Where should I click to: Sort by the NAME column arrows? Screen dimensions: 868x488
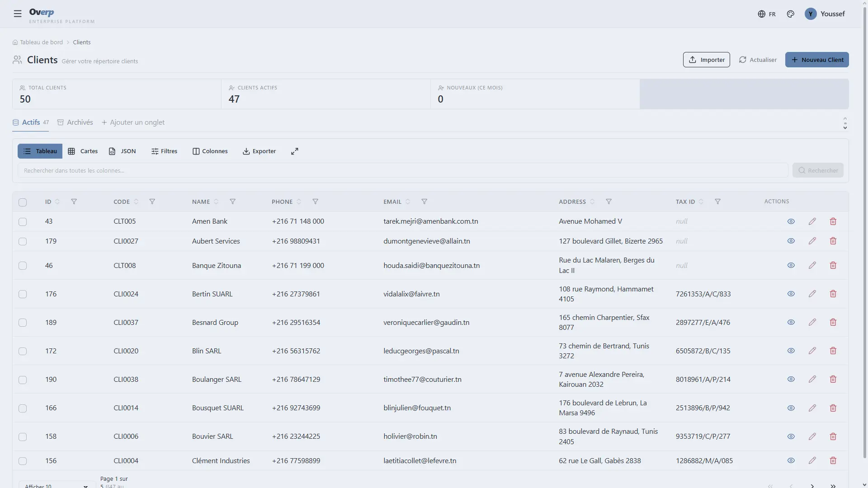[x=216, y=202]
